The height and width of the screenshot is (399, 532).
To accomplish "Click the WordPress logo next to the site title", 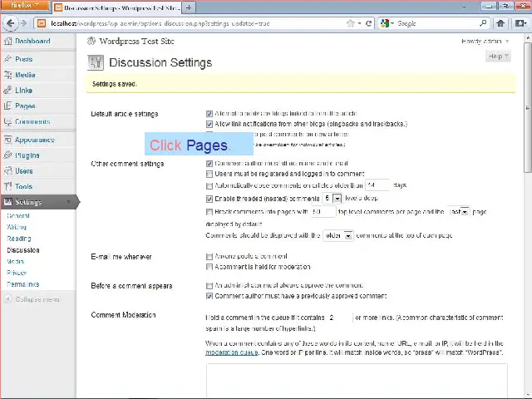I will [91, 41].
